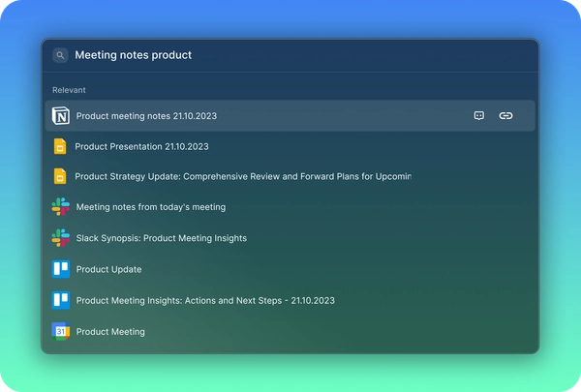Select "Slack Synopsis: Product Meeting Insights"
The height and width of the screenshot is (392, 581).
161,238
